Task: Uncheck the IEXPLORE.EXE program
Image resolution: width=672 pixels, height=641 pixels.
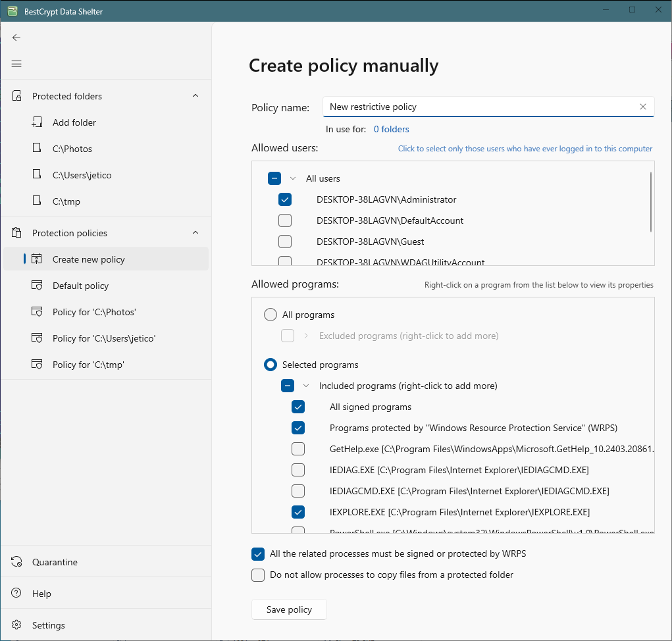Action: (x=298, y=511)
